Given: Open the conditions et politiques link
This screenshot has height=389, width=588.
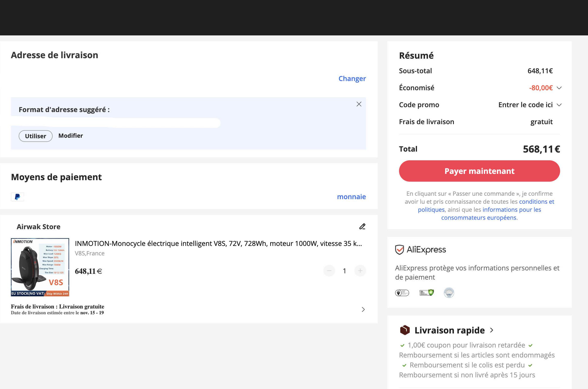Looking at the screenshot, I should [486, 206].
